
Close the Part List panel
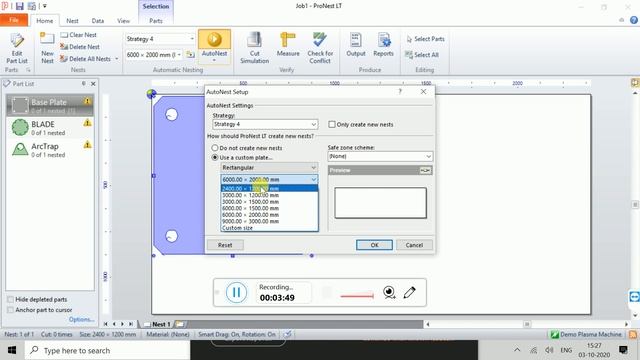(93, 84)
